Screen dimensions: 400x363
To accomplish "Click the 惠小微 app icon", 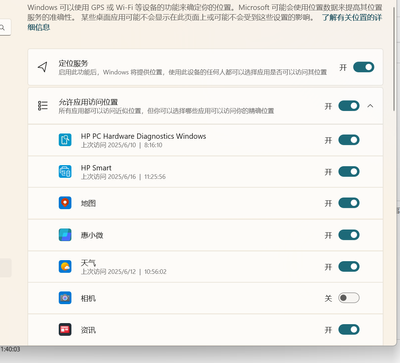I will (x=65, y=235).
